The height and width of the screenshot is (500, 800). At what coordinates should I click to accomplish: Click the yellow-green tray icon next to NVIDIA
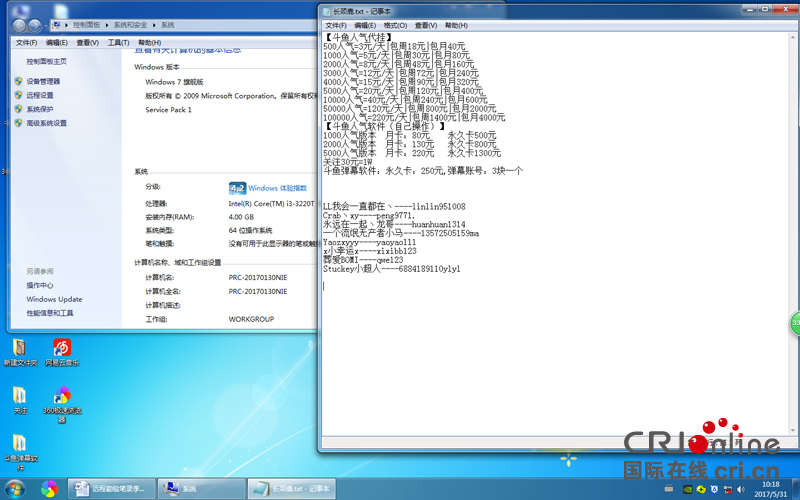pyautogui.click(x=701, y=489)
